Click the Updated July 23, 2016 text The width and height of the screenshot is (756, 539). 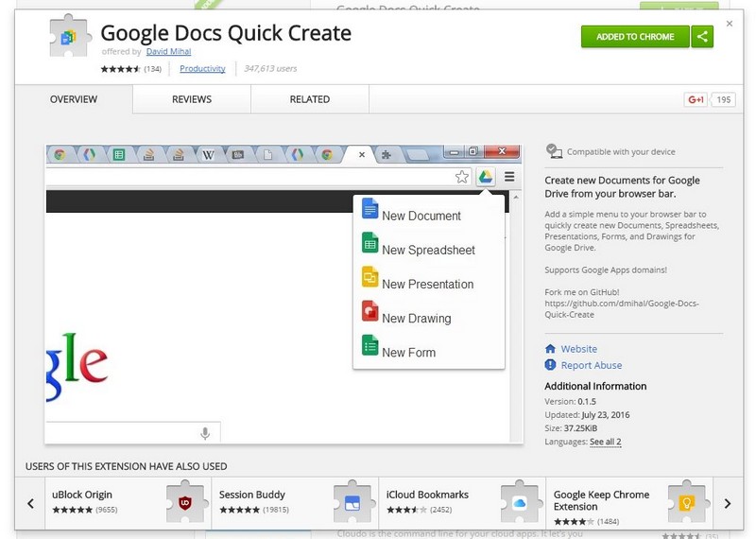[587, 415]
